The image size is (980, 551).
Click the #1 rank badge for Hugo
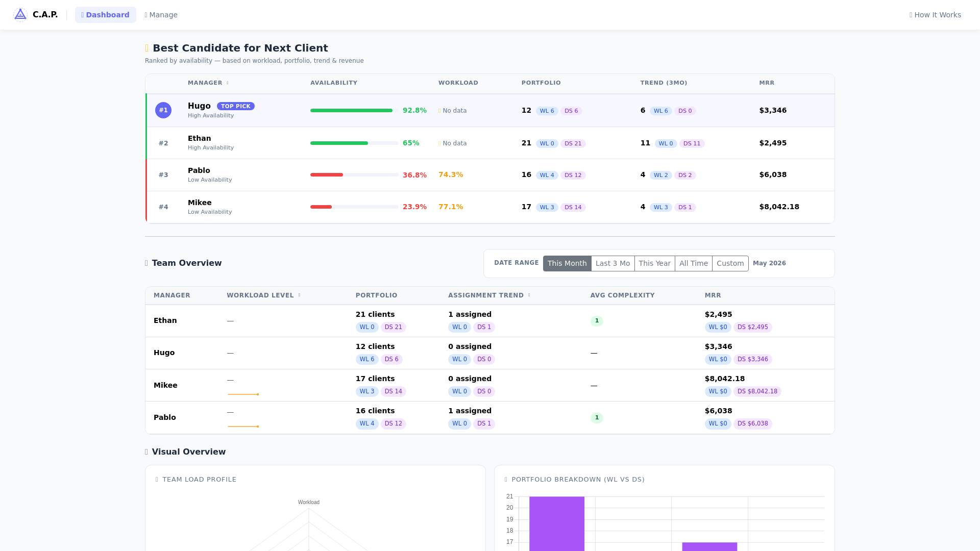[163, 110]
